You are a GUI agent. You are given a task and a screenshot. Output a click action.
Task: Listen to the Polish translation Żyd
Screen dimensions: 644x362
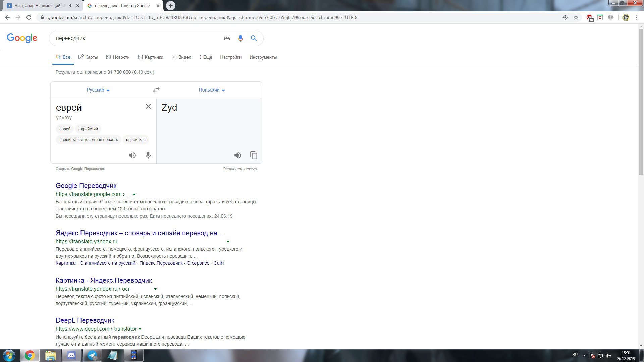[238, 155]
